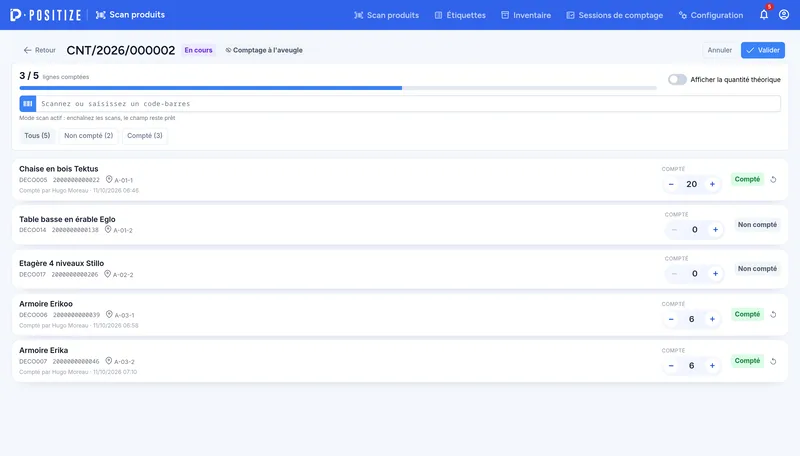
Task: Click Compté badge for Armoire Erika
Action: 747,361
